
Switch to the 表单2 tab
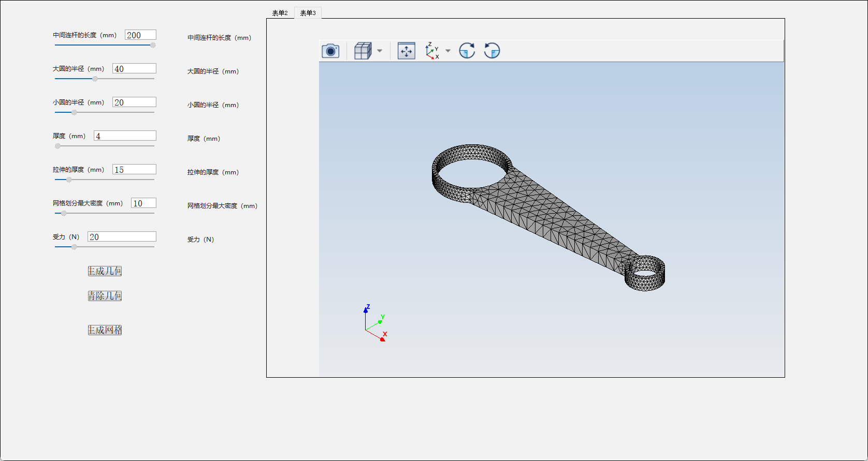280,13
